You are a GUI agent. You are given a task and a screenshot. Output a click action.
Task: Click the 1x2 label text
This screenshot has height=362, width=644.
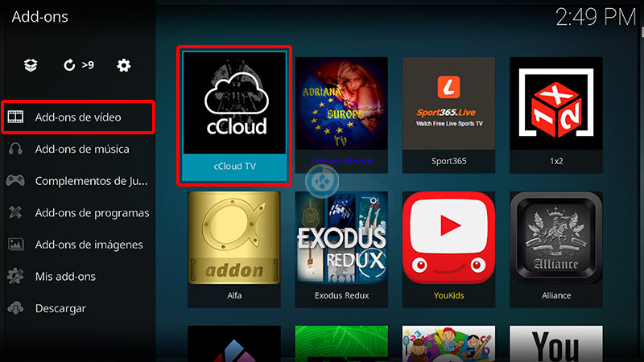(556, 161)
